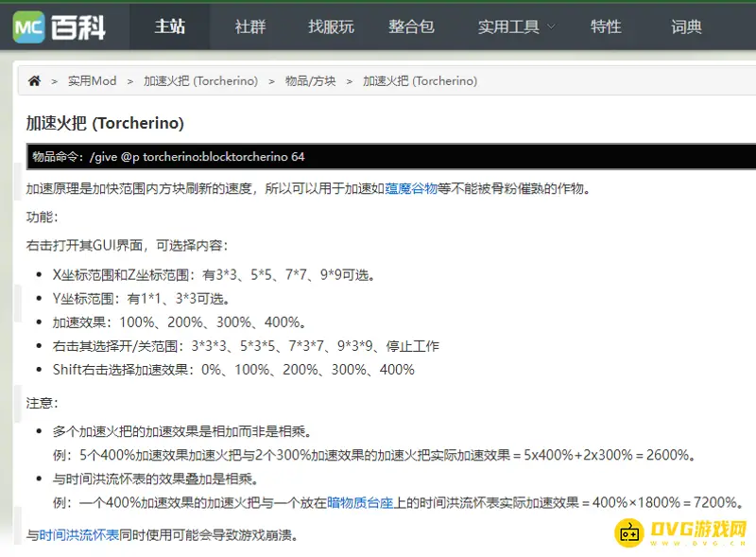Click the home icon in the breadcrumb

[34, 81]
